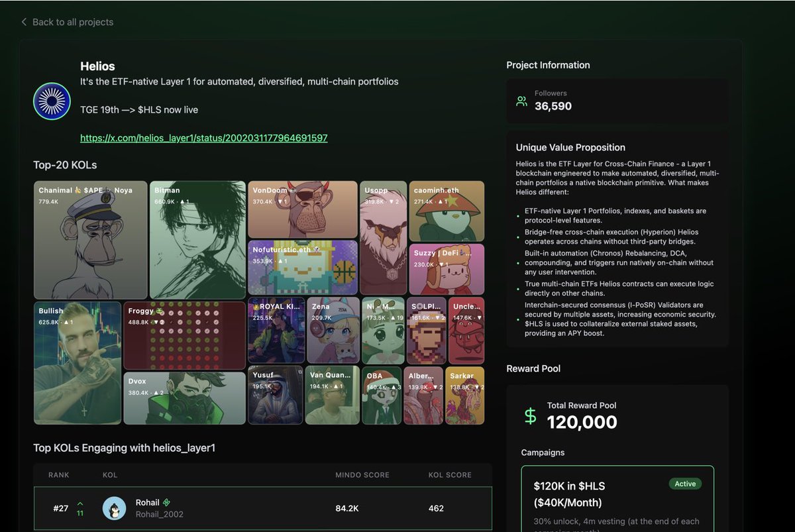Open the 161.6K pixel-art KOL tile

426,330
